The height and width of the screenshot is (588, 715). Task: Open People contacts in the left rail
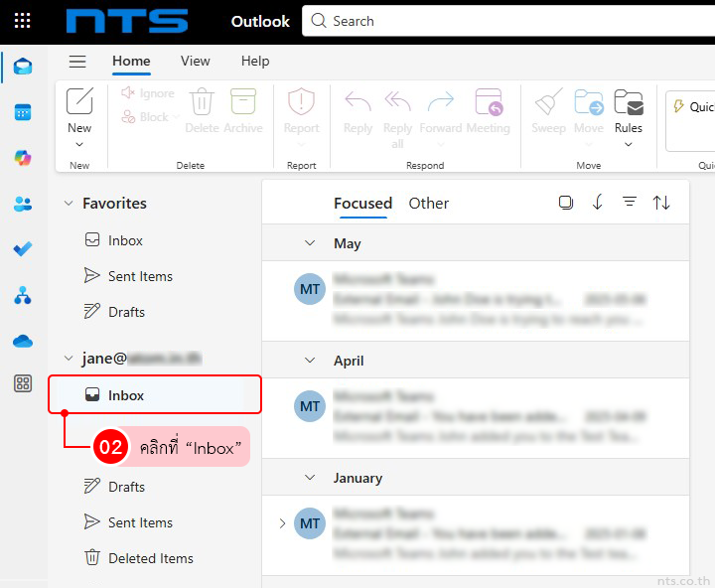(x=23, y=204)
